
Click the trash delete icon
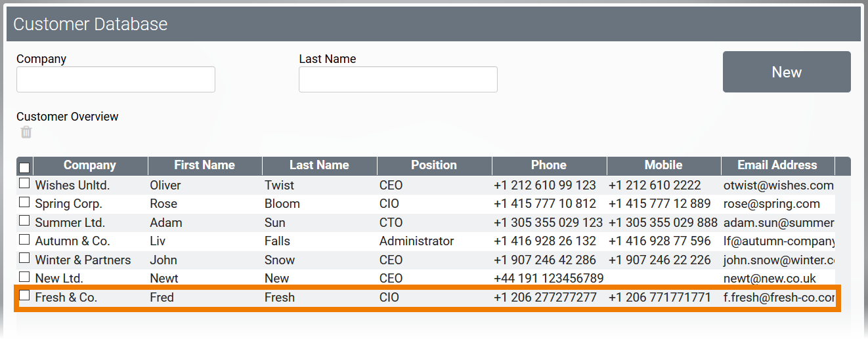(x=26, y=132)
